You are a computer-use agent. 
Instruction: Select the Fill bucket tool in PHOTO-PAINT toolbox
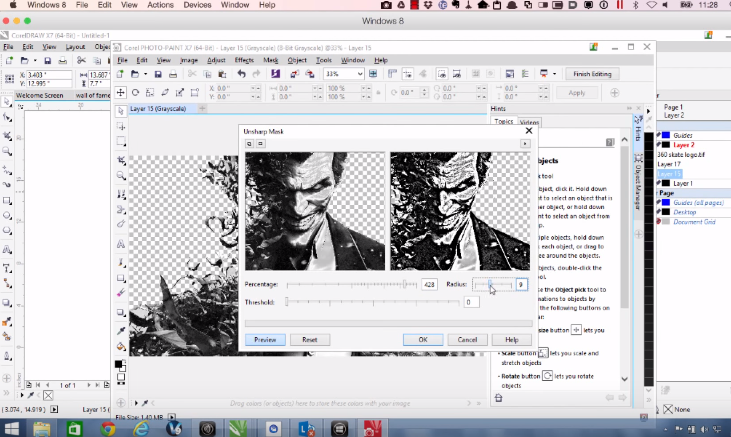[x=121, y=347]
